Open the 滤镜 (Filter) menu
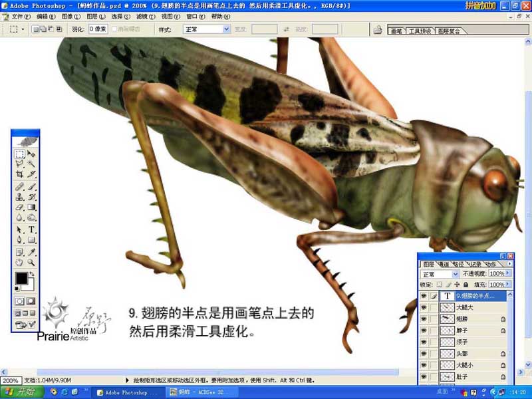532x399 pixels. [146, 16]
